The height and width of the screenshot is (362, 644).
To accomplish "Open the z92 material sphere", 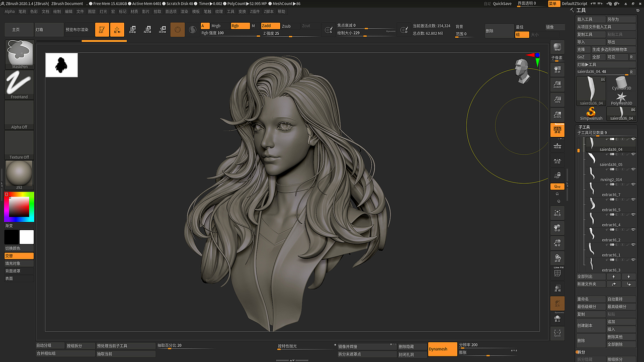I will [19, 175].
